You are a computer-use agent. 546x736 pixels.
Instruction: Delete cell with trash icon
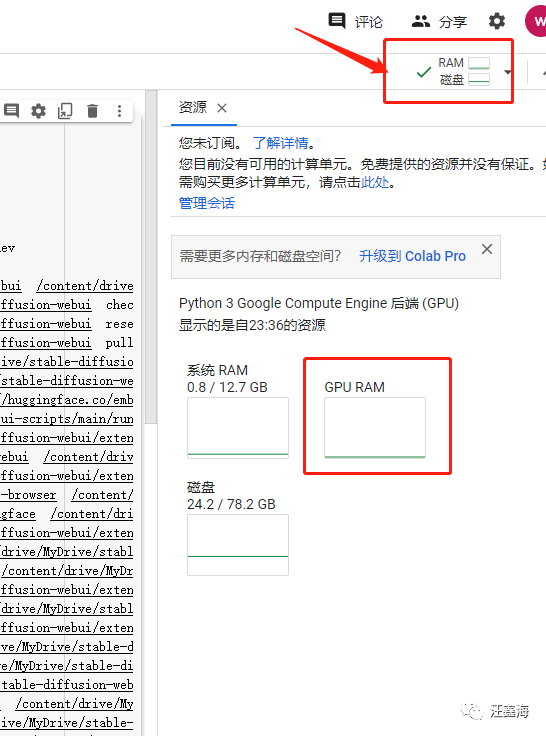(92, 111)
